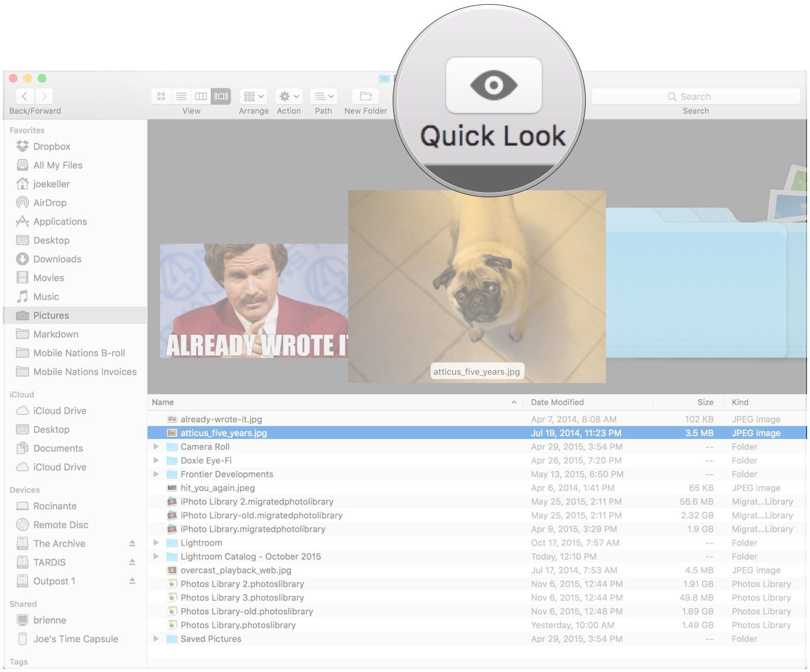810x672 pixels.
Task: Sort list by Size column header
Action: (x=705, y=402)
